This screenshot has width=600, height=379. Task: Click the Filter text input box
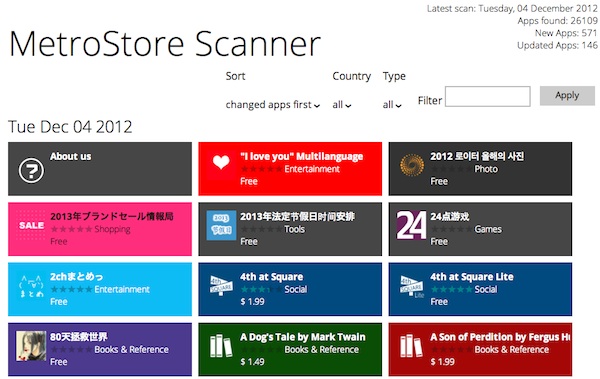488,96
